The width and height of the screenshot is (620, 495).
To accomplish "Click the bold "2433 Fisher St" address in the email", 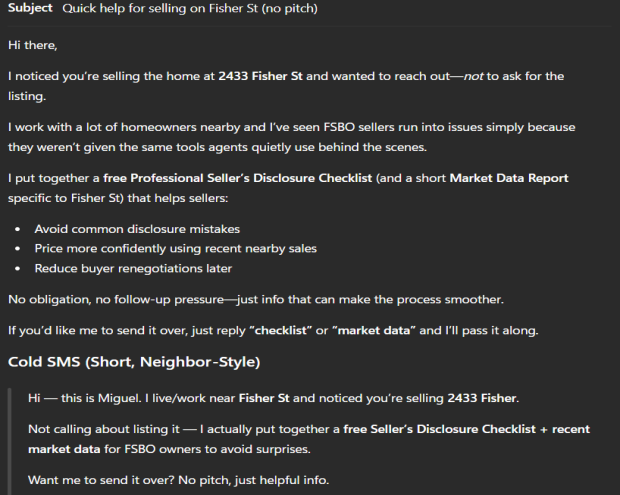I will coord(259,76).
